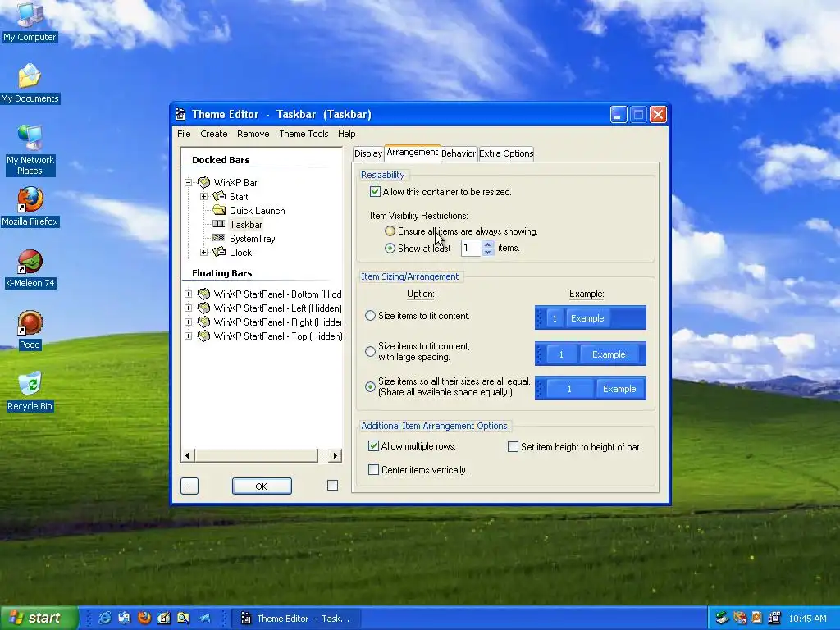Launch Mozilla Firefox from desktop
Viewport: 840px width, 630px height.
(30, 207)
